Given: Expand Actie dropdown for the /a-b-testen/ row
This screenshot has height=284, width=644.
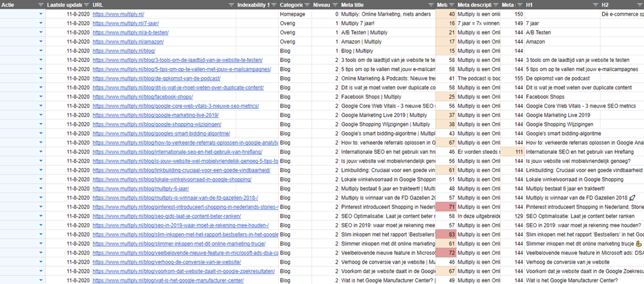Looking at the screenshot, I should pyautogui.click(x=40, y=33).
